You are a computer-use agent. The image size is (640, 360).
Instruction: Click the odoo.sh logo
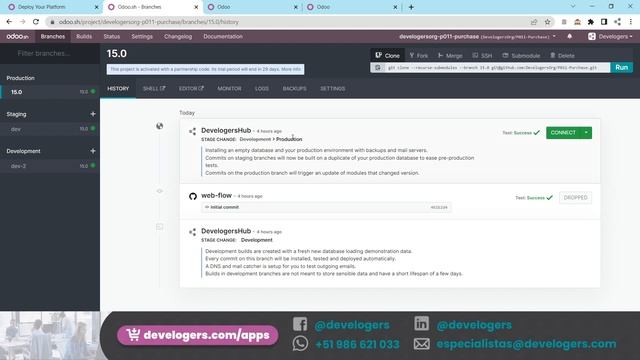tap(17, 36)
